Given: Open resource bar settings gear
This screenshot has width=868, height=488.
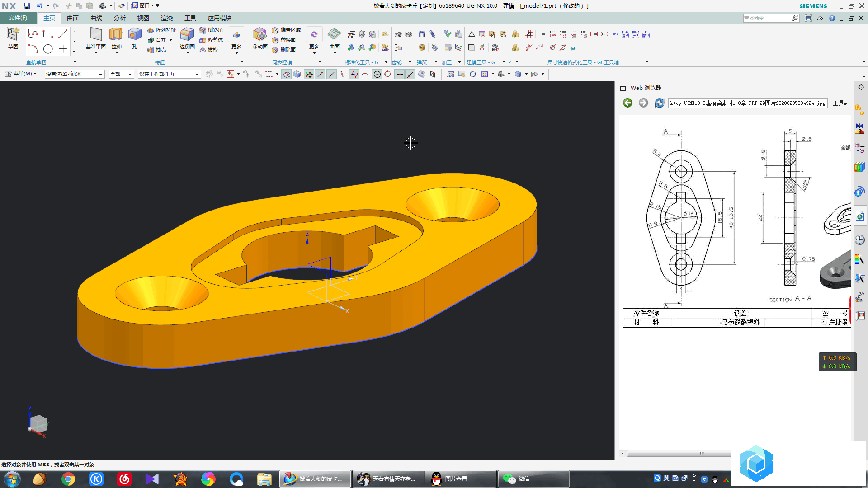Looking at the screenshot, I should (861, 88).
